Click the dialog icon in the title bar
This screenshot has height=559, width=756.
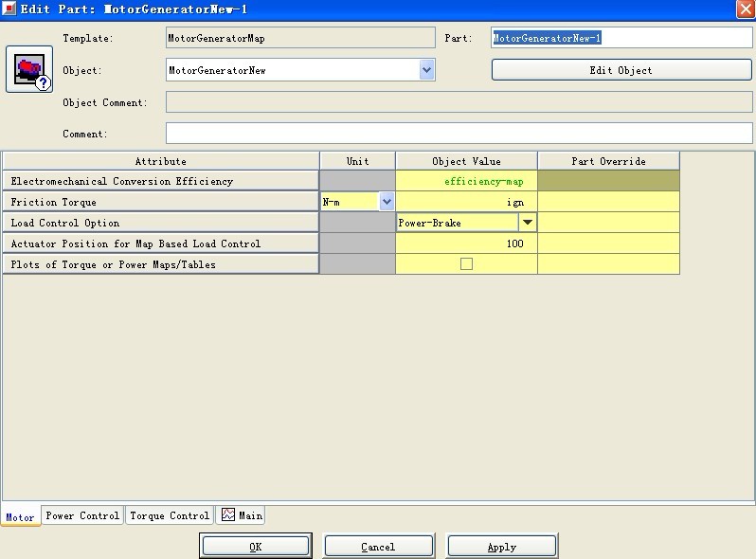(9, 9)
